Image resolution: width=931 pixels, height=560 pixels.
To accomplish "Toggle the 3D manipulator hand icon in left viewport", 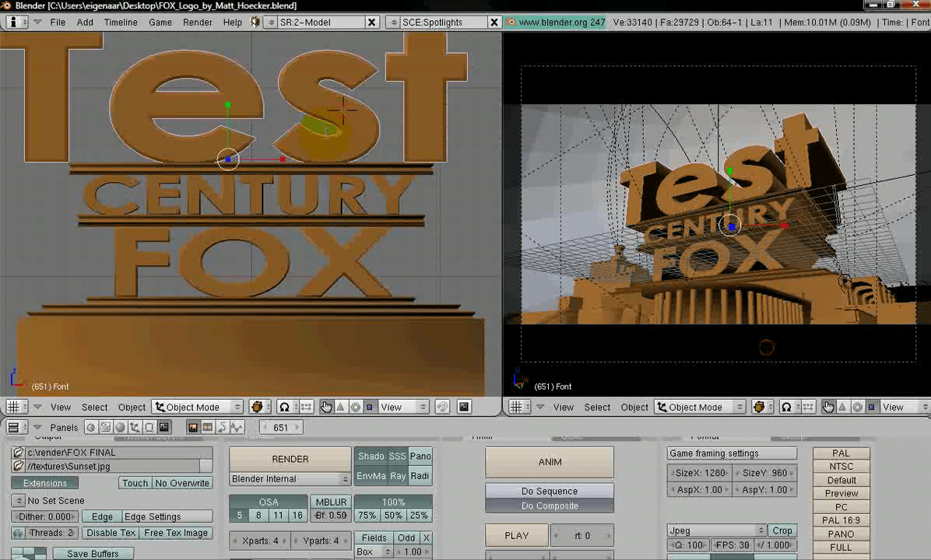I will 326,407.
